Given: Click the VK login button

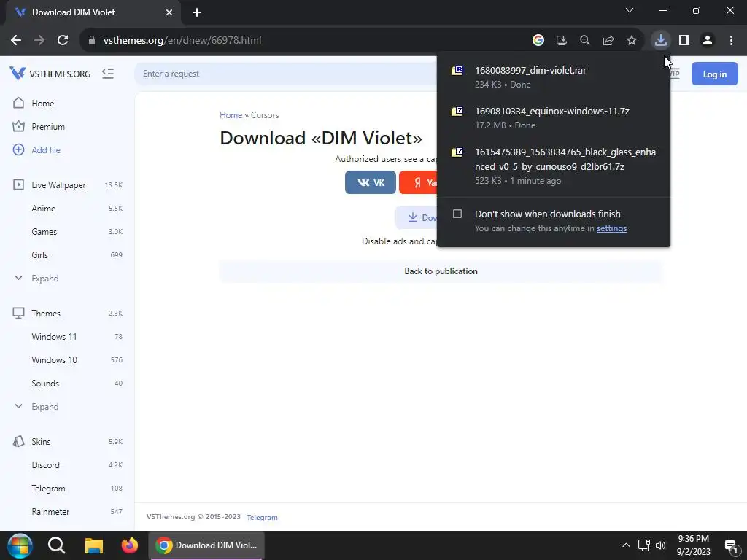Looking at the screenshot, I should pyautogui.click(x=370, y=182).
